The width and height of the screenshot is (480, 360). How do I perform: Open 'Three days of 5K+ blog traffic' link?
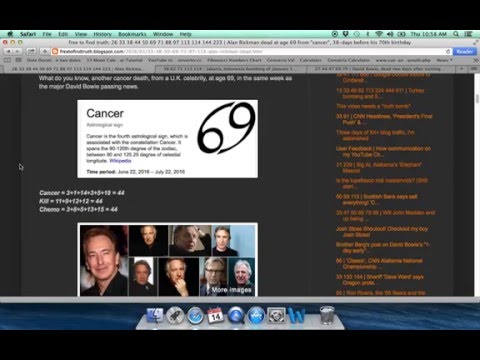pos(375,135)
